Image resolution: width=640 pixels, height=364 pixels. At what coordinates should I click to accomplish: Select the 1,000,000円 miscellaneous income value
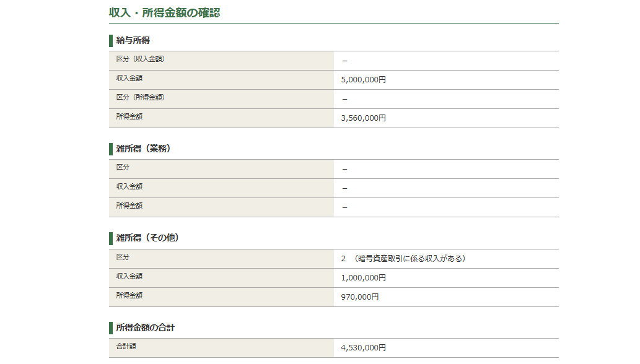[363, 278]
